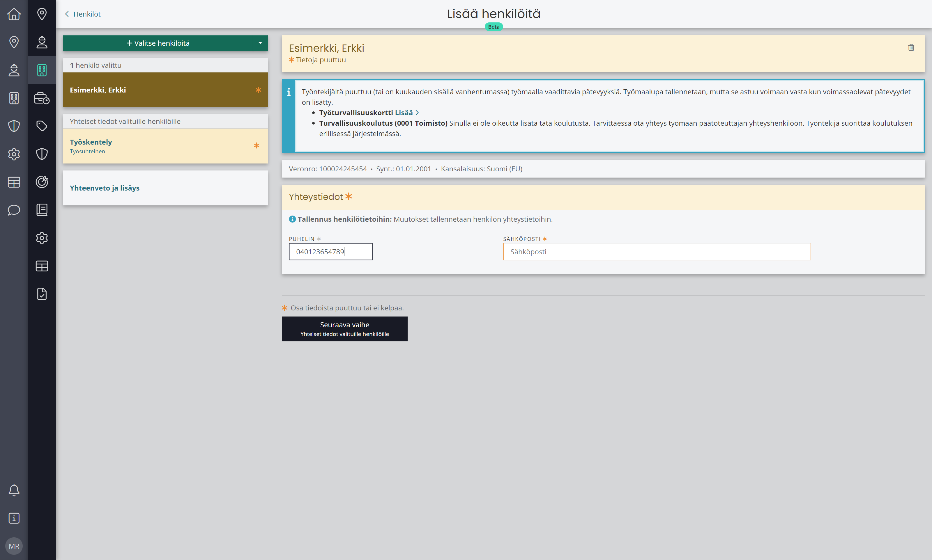Click the Sähköposti input field

tap(657, 252)
